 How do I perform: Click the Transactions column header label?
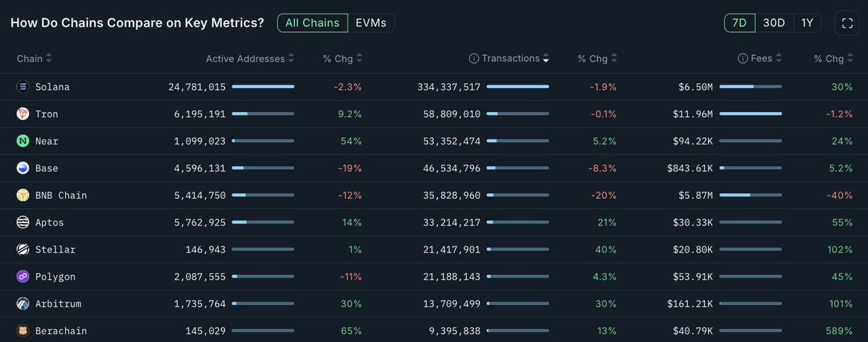point(511,59)
